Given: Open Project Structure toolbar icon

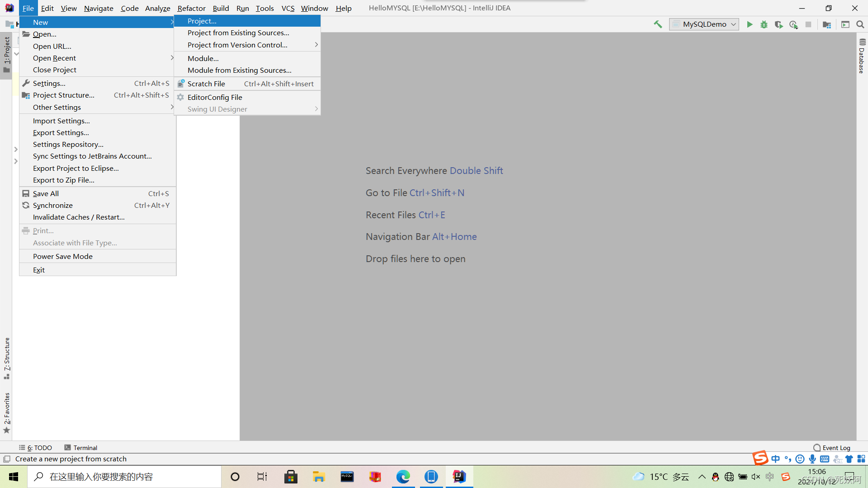Looking at the screenshot, I should coord(827,24).
